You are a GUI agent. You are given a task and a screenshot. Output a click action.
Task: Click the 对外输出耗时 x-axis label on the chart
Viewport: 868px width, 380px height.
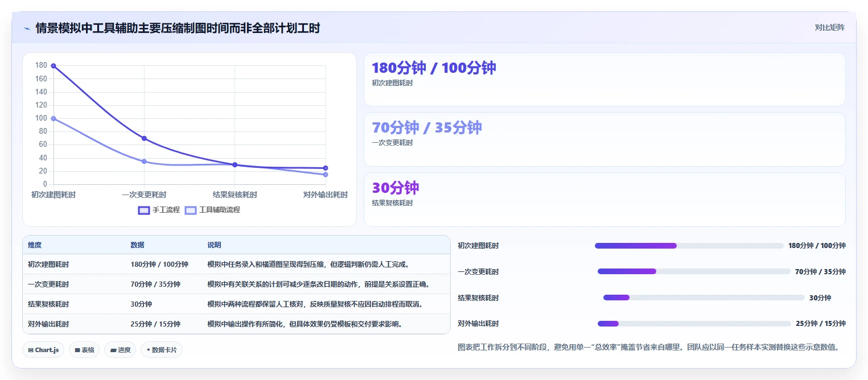(326, 195)
